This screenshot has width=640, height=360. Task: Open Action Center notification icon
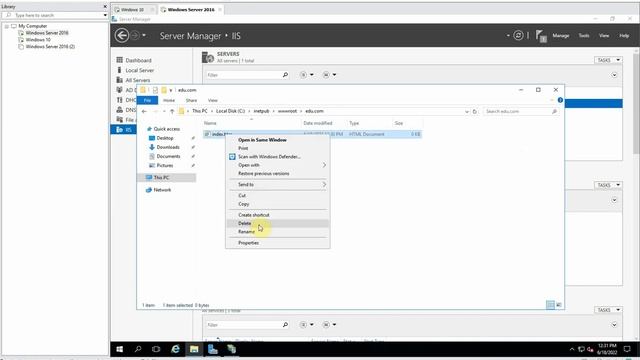point(627,349)
